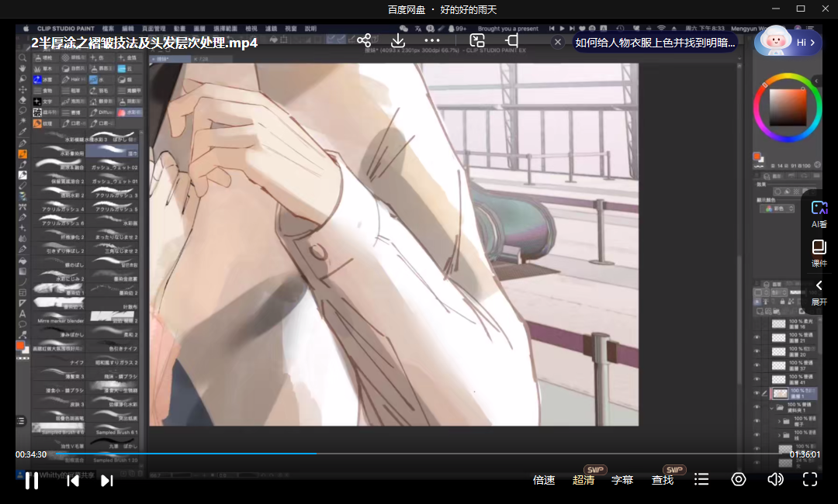Enter fullscreen mode
The width and height of the screenshot is (838, 504).
[810, 479]
